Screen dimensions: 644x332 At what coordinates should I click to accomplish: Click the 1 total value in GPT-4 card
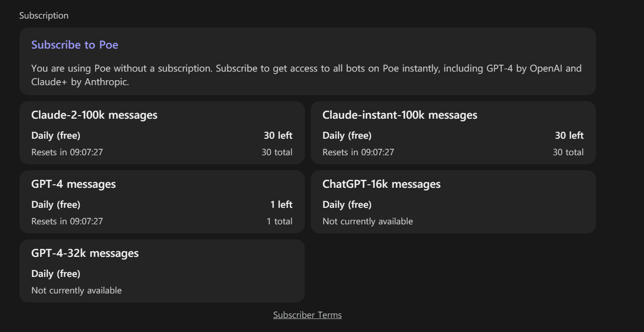280,221
